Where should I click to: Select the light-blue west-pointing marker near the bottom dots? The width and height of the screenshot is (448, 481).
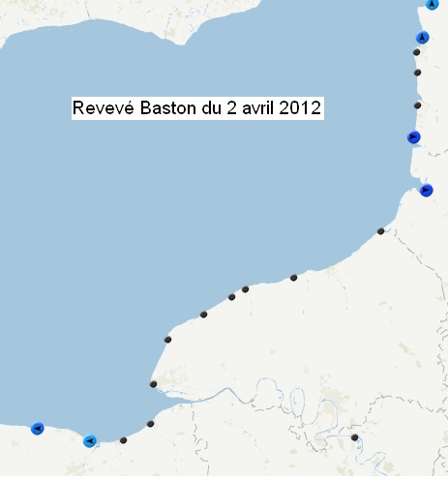click(90, 441)
